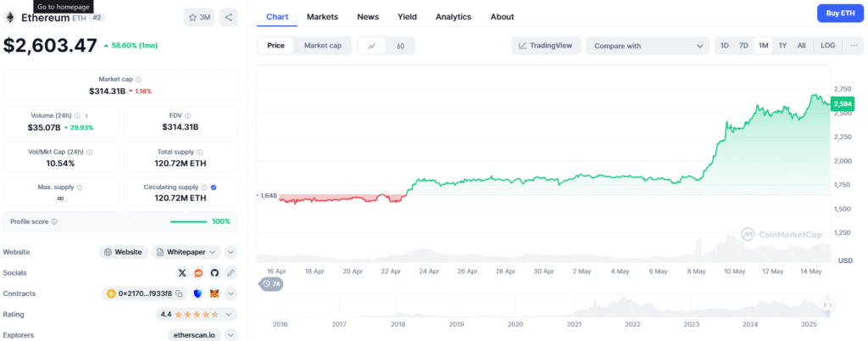Toggle LOG scale on chart
This screenshot has height=341, width=868.
[828, 46]
